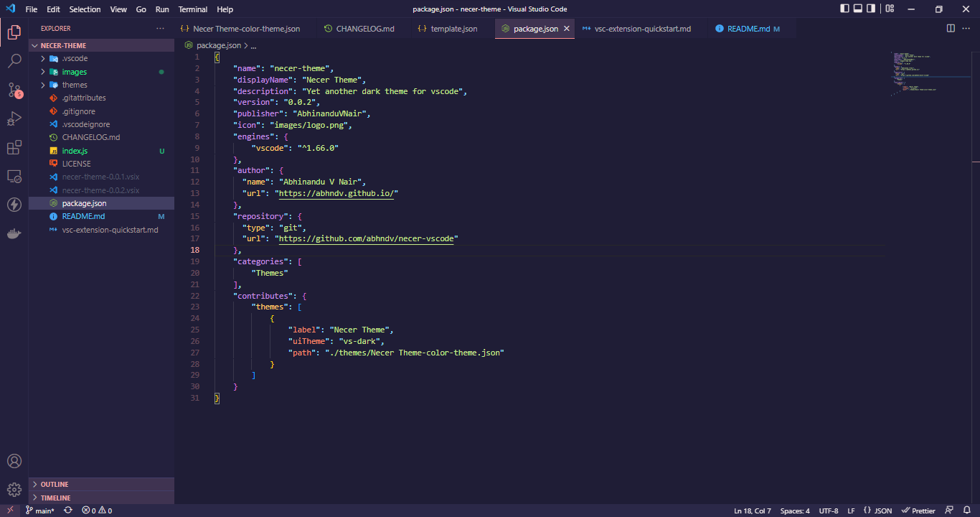The height and width of the screenshot is (517, 980).
Task: Open the Explorer view in activity bar
Action: (14, 32)
